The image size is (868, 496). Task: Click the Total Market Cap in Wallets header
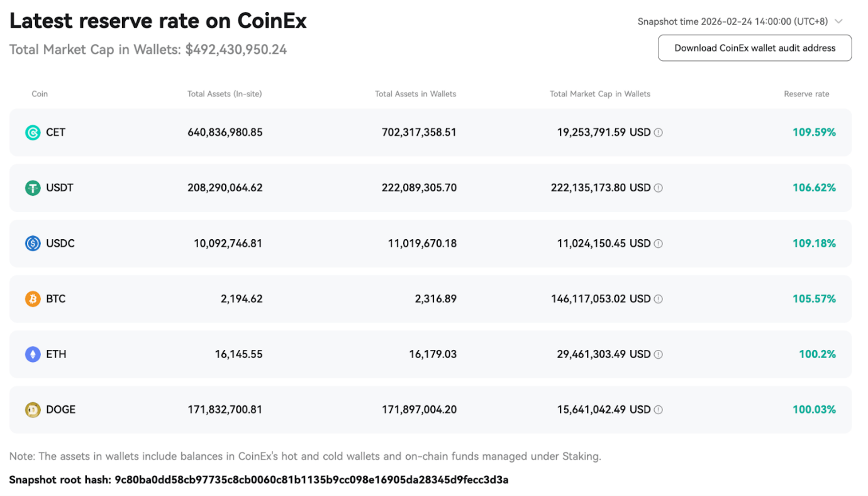600,93
